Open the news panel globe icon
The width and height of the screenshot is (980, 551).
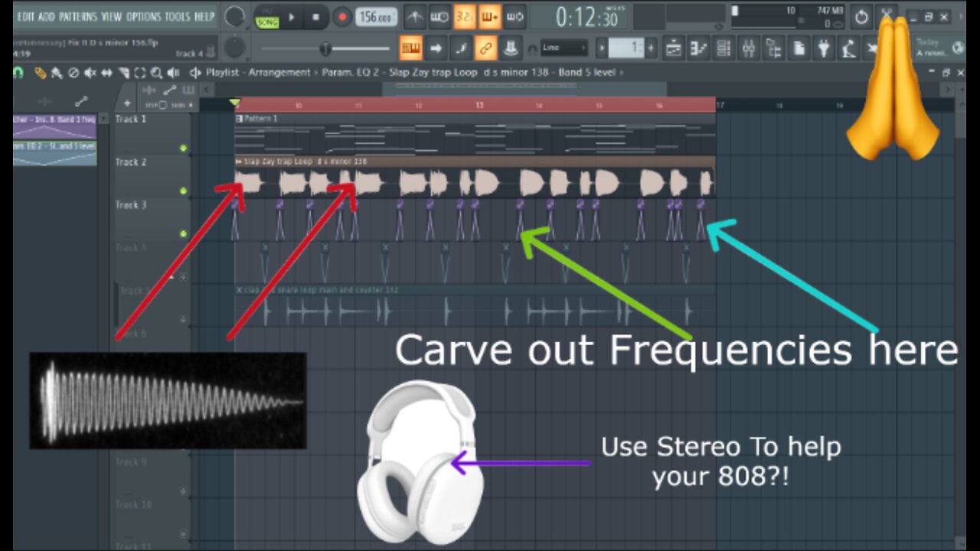(x=958, y=47)
